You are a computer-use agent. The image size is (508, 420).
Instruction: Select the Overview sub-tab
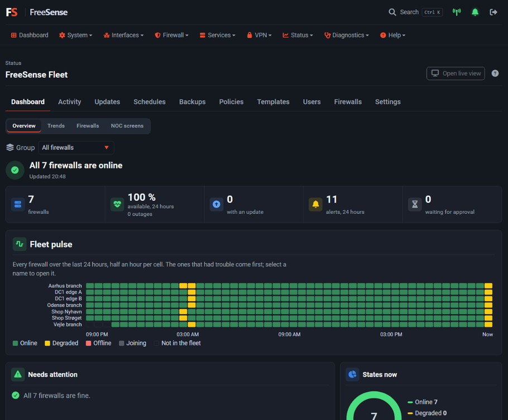24,126
